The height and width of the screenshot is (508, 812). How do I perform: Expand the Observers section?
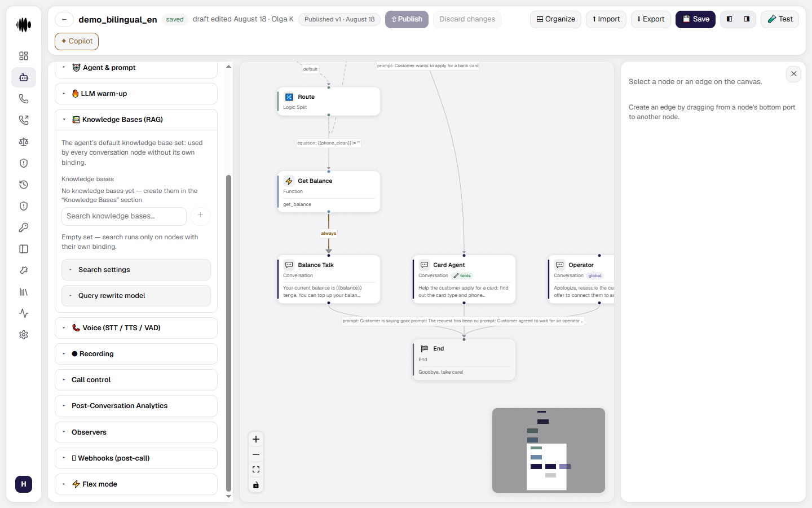(136, 432)
